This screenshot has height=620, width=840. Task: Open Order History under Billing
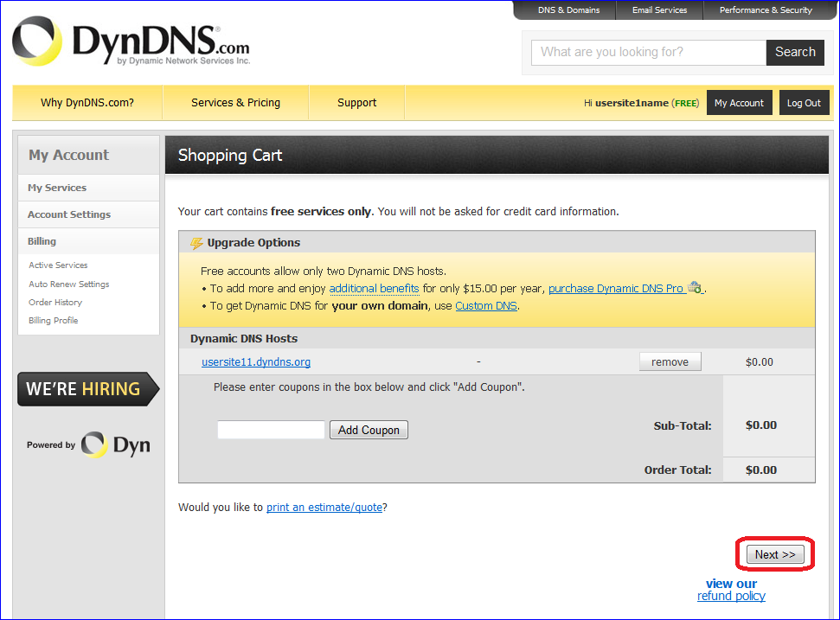55,303
